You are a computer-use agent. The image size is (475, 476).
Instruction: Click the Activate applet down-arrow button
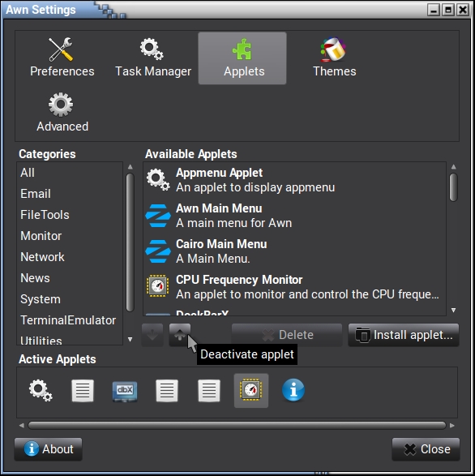point(152,335)
